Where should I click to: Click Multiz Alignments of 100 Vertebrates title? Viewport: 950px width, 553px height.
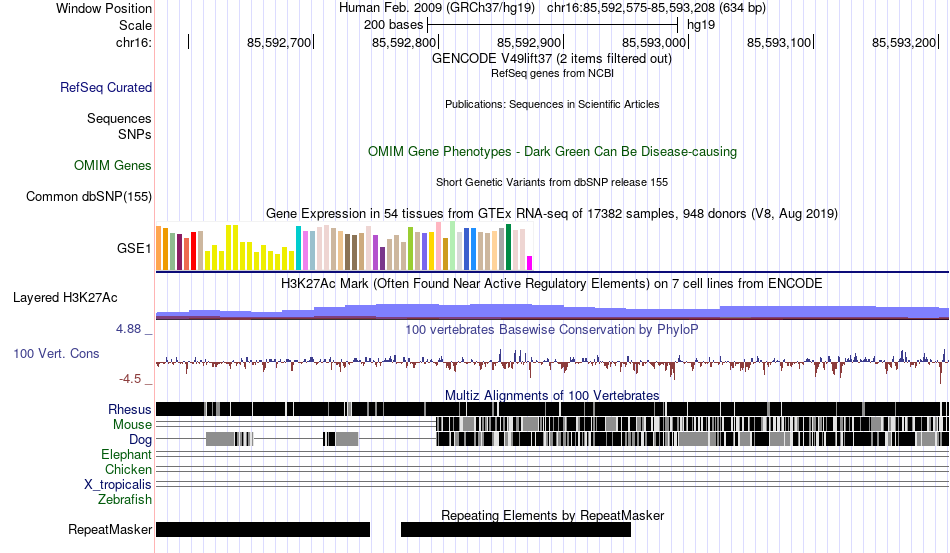pos(552,395)
